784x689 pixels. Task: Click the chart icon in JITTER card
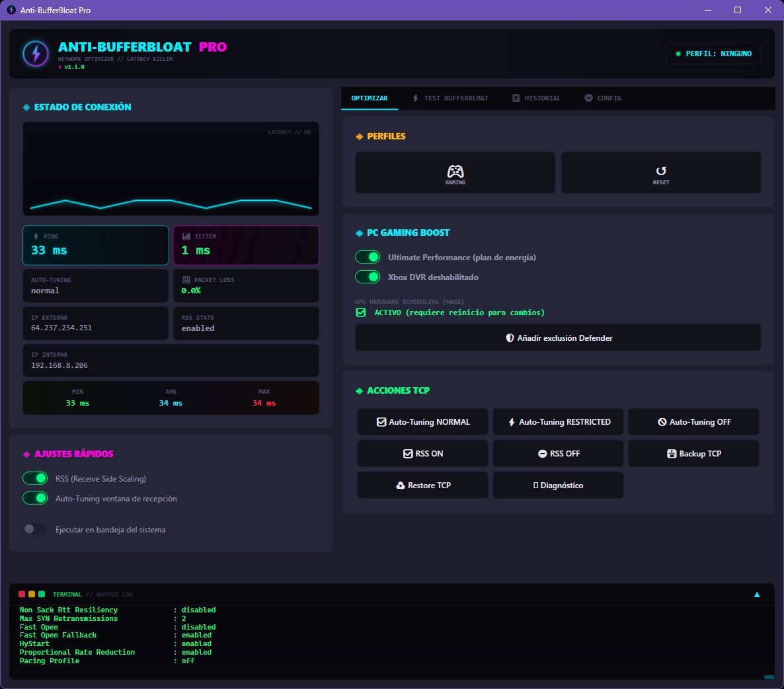click(x=186, y=236)
